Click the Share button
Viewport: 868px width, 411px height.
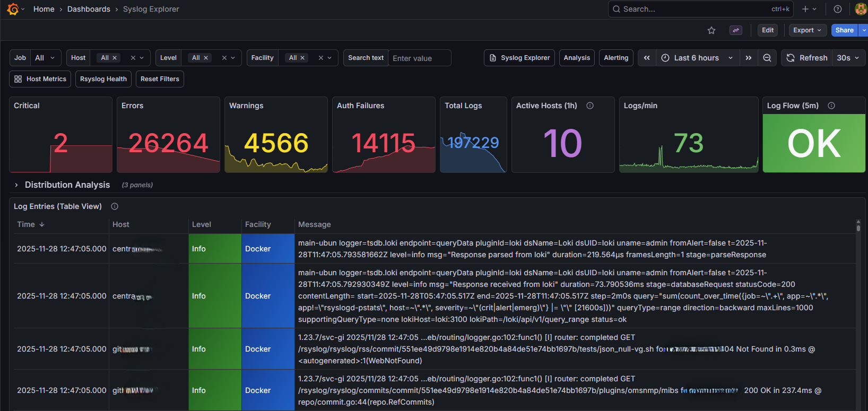click(845, 30)
